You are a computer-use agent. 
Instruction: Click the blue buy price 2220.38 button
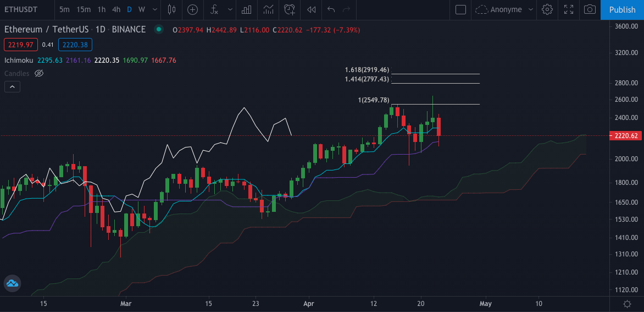(x=75, y=45)
